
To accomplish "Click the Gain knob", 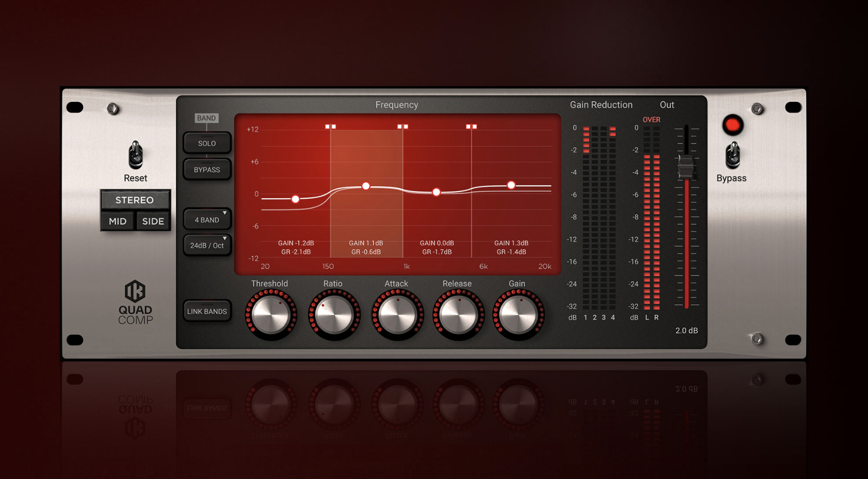I will click(x=518, y=314).
